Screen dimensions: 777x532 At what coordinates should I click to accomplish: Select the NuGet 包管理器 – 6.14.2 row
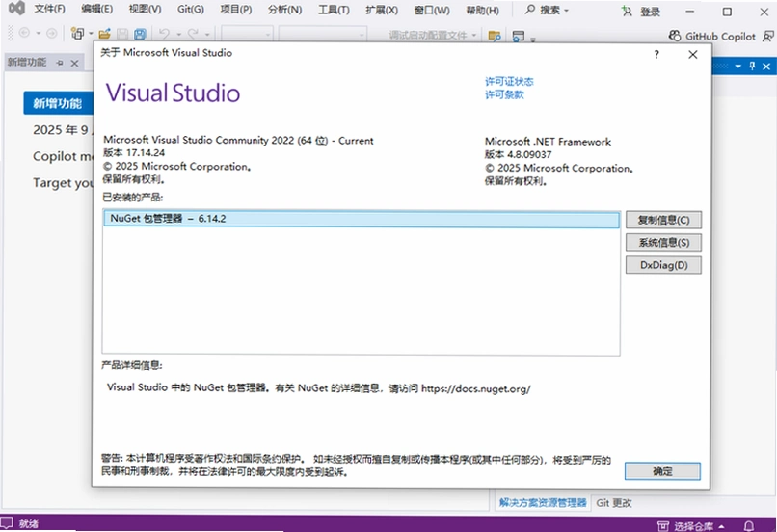pyautogui.click(x=362, y=219)
